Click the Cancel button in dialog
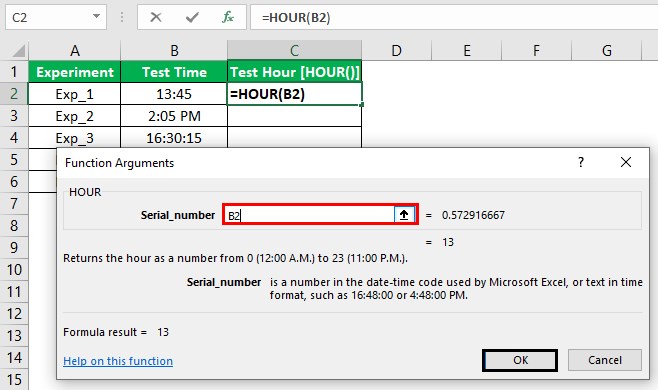 (605, 360)
